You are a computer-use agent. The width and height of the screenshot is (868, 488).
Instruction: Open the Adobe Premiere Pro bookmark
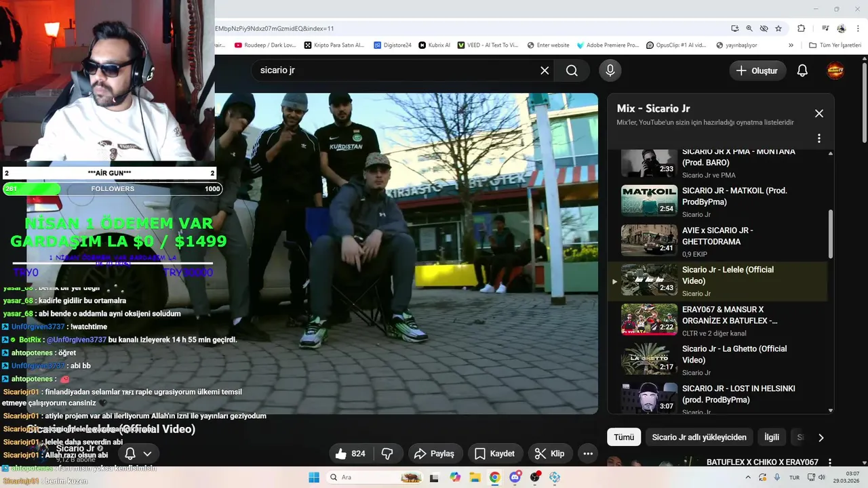coord(608,45)
